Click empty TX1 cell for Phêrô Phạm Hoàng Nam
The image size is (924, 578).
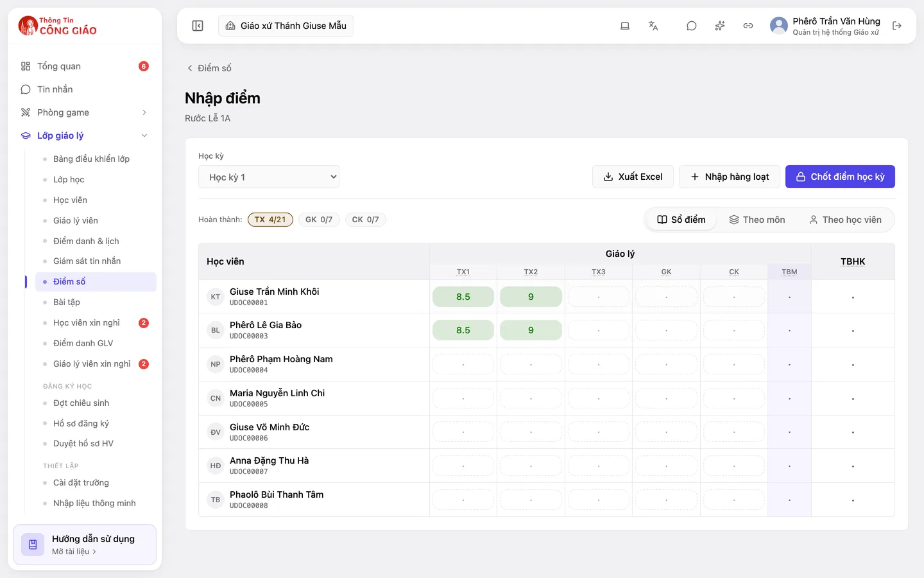(x=463, y=364)
